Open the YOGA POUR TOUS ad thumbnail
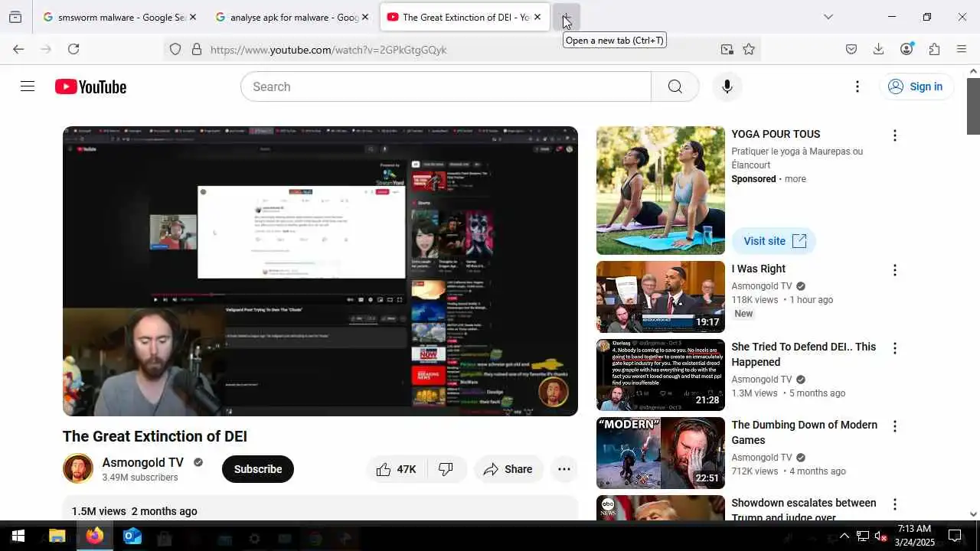The width and height of the screenshot is (980, 551). (661, 191)
